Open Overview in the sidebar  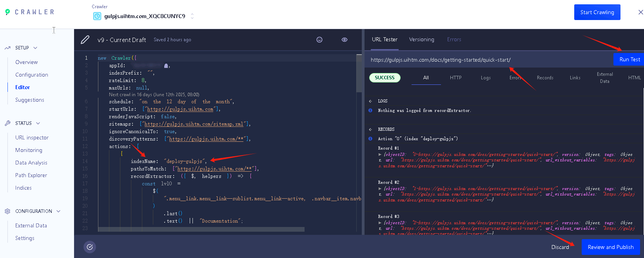point(27,62)
